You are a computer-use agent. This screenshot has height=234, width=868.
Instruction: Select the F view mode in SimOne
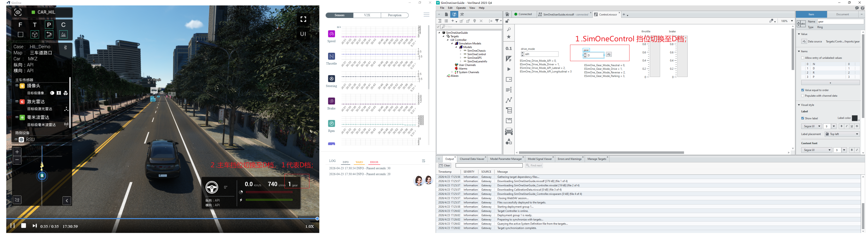point(20,25)
